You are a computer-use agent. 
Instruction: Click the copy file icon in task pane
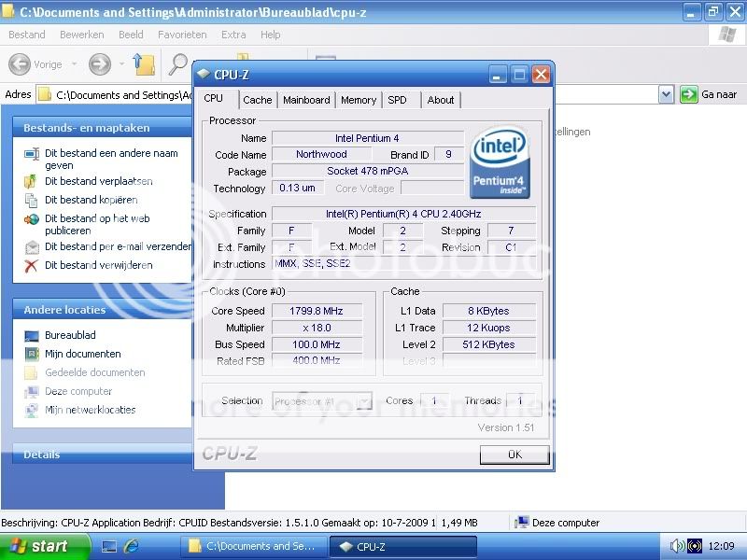[x=32, y=200]
